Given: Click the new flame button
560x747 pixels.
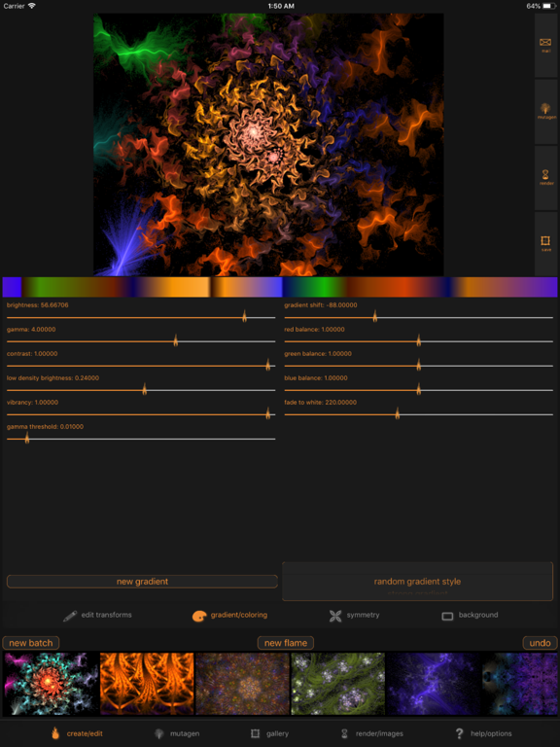Looking at the screenshot, I should [x=286, y=643].
